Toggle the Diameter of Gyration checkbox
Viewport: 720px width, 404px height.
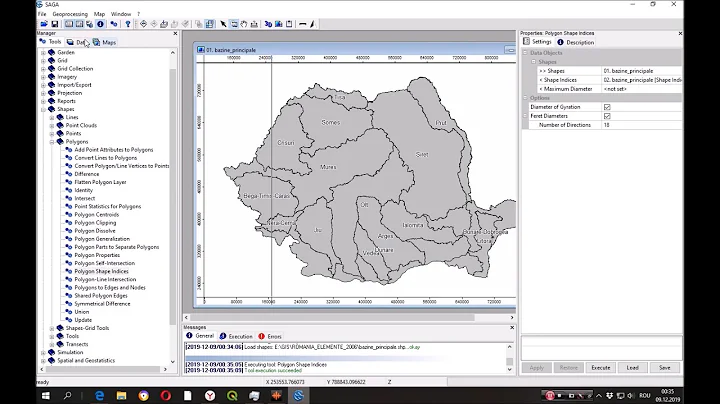tap(607, 107)
